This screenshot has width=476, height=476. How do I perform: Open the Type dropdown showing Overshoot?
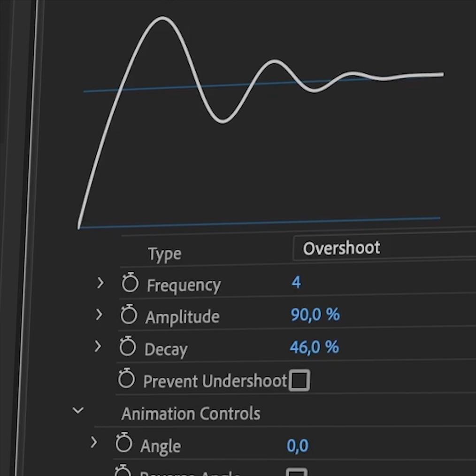pyautogui.click(x=384, y=248)
